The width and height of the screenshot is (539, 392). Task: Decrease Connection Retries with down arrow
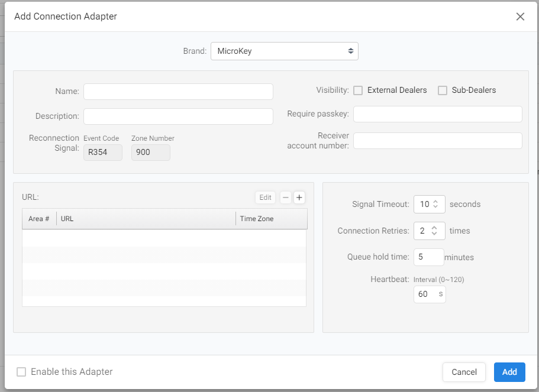coord(434,234)
